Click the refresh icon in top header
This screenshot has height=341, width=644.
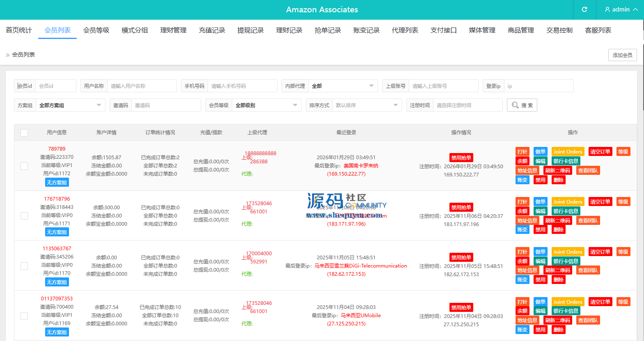[x=584, y=9]
